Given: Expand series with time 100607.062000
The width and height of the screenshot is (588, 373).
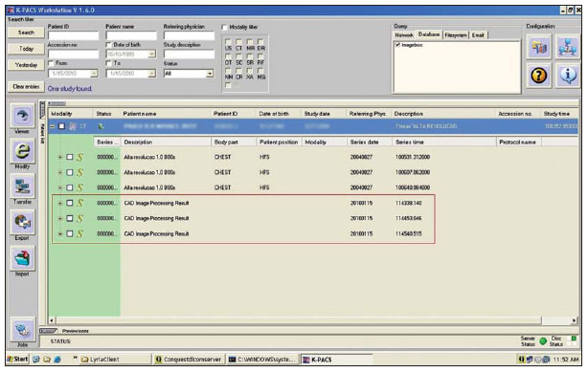Looking at the screenshot, I should 60,173.
